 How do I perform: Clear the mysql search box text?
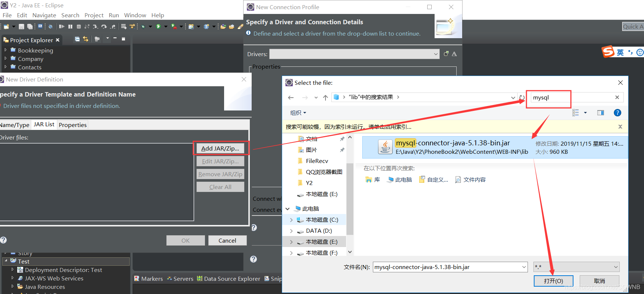pos(617,97)
